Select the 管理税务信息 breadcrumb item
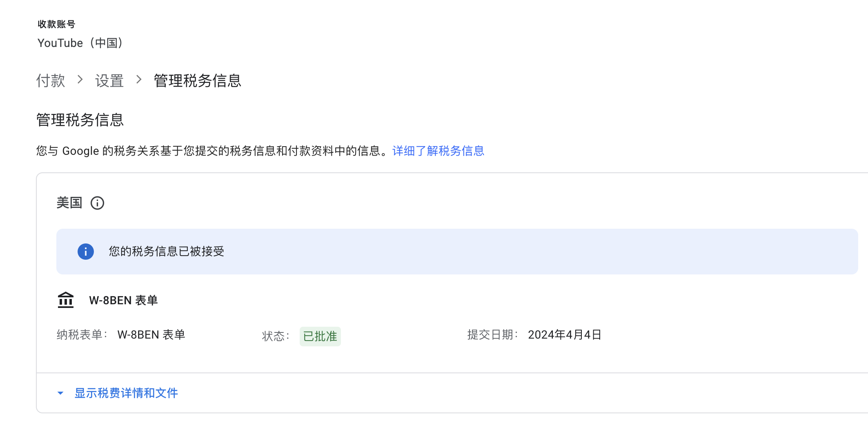 click(x=197, y=80)
